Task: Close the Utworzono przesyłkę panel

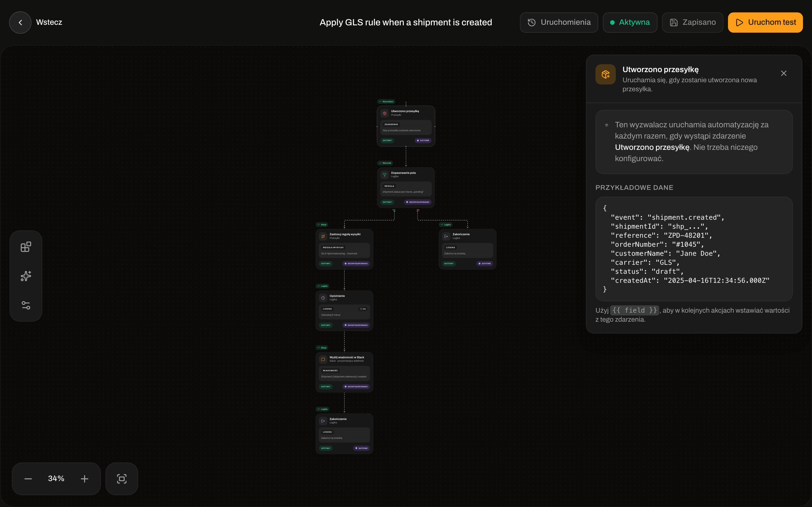Action: click(x=784, y=74)
